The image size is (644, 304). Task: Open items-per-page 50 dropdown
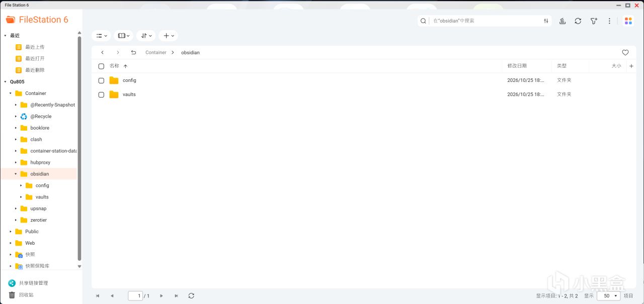(x=608, y=296)
